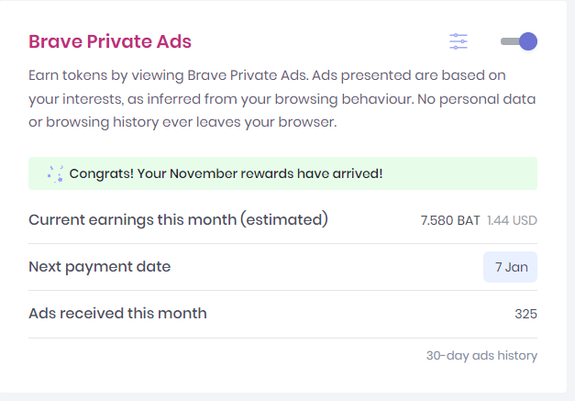Click the confetti icon in the Congrats banner
The image size is (575, 401).
click(x=55, y=174)
